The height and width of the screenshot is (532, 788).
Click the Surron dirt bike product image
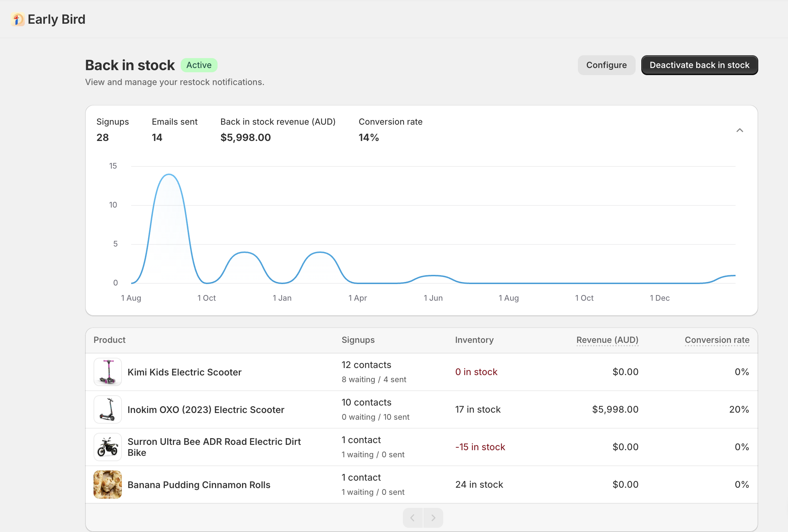click(107, 447)
